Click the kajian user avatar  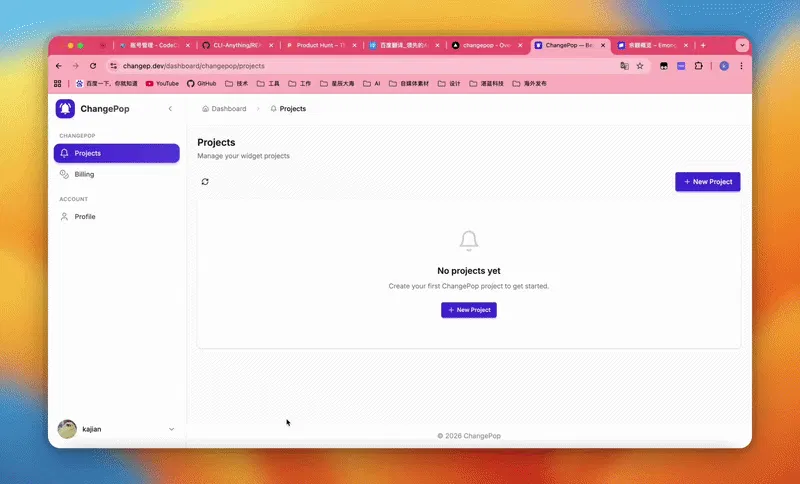(67, 429)
